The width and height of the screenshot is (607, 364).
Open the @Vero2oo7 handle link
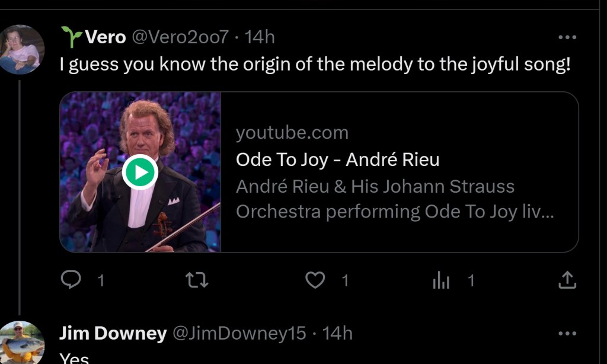[179, 37]
